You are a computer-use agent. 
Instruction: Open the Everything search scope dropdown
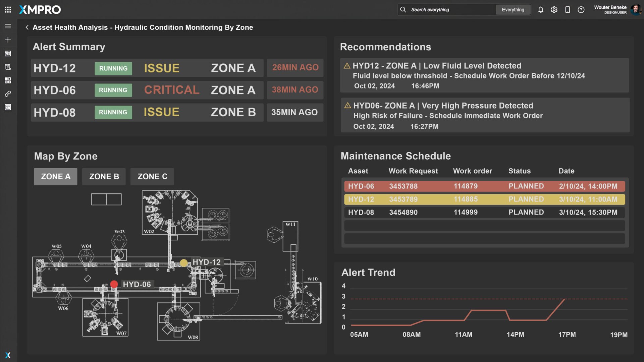coord(513,10)
